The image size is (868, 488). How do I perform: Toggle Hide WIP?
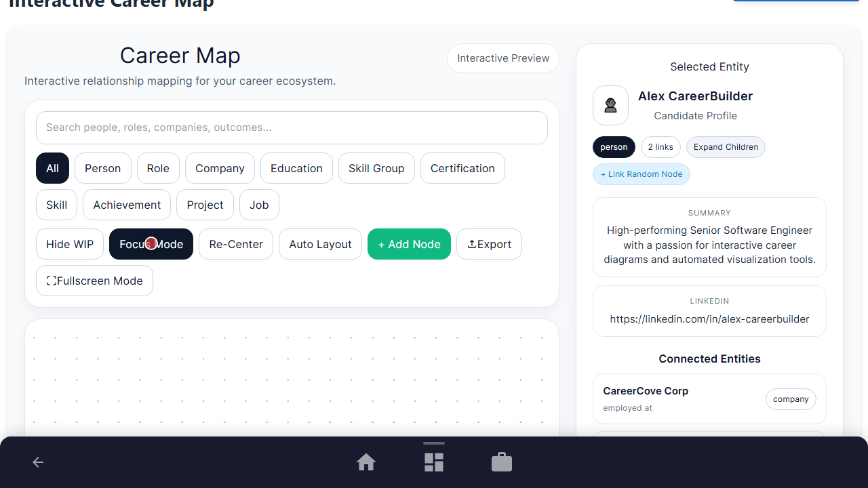(70, 244)
